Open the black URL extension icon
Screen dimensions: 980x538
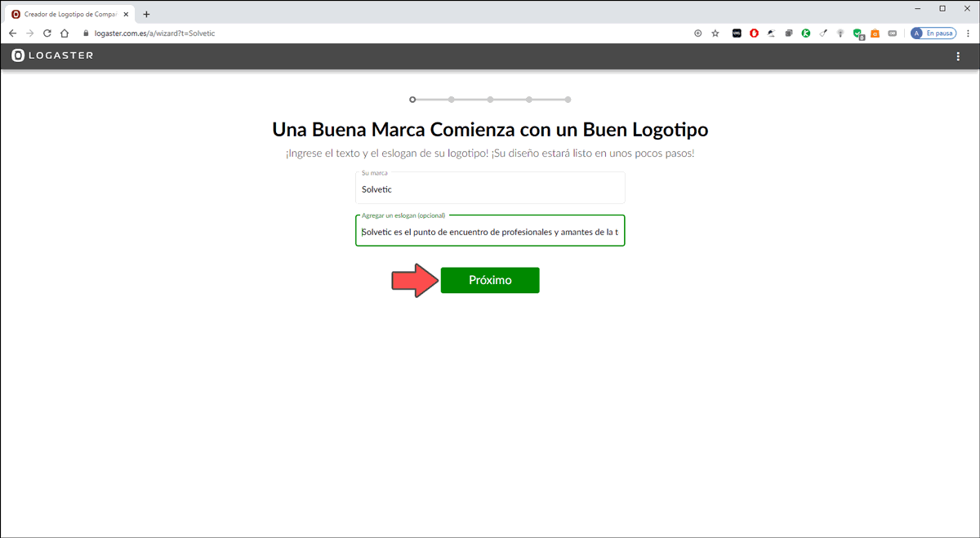click(x=737, y=33)
